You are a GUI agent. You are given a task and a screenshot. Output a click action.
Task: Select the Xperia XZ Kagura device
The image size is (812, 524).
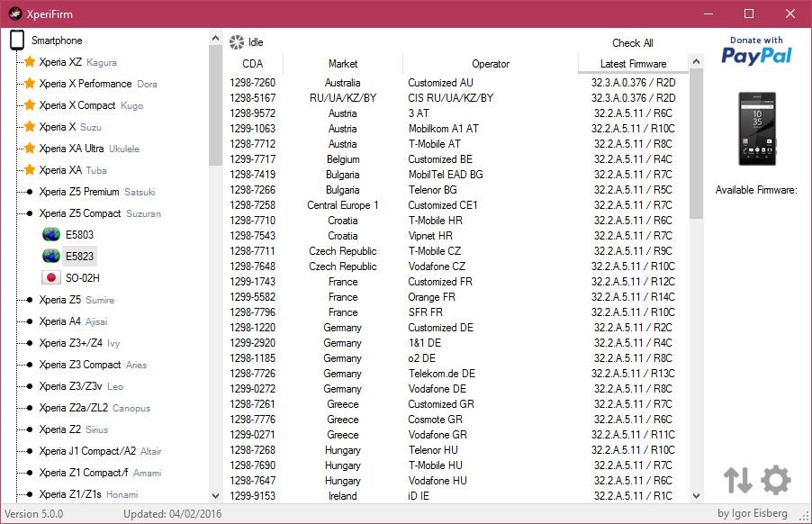pos(77,62)
